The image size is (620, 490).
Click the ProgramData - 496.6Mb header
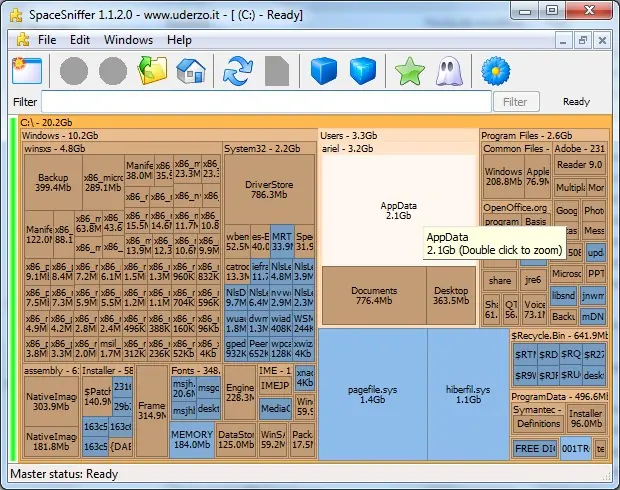pos(559,396)
